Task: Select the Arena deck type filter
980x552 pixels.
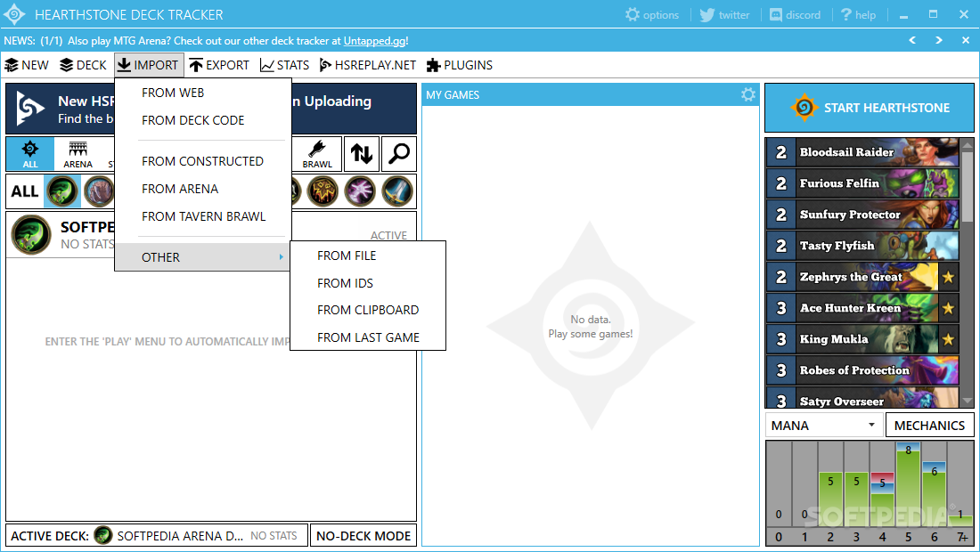Action: pyautogui.click(x=78, y=154)
